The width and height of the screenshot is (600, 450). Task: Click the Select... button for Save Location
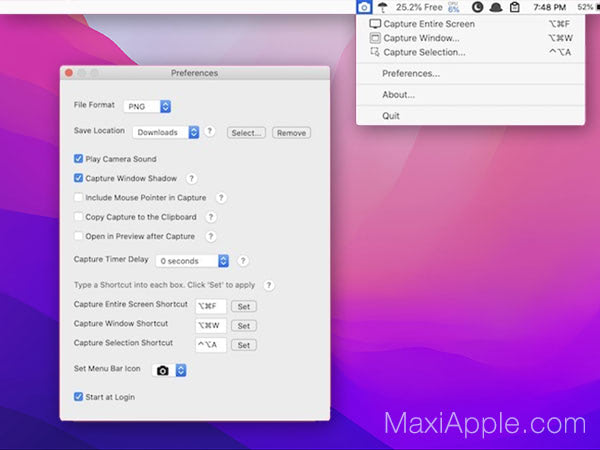(x=246, y=133)
